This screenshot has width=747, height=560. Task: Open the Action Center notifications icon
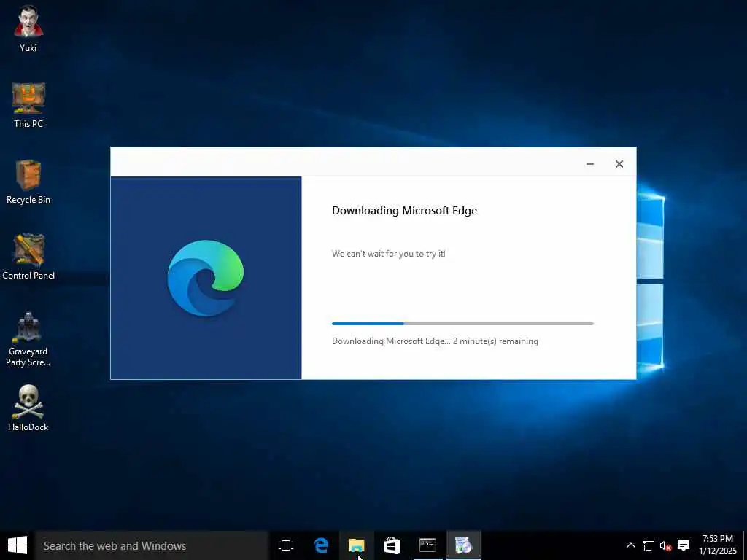[684, 545]
